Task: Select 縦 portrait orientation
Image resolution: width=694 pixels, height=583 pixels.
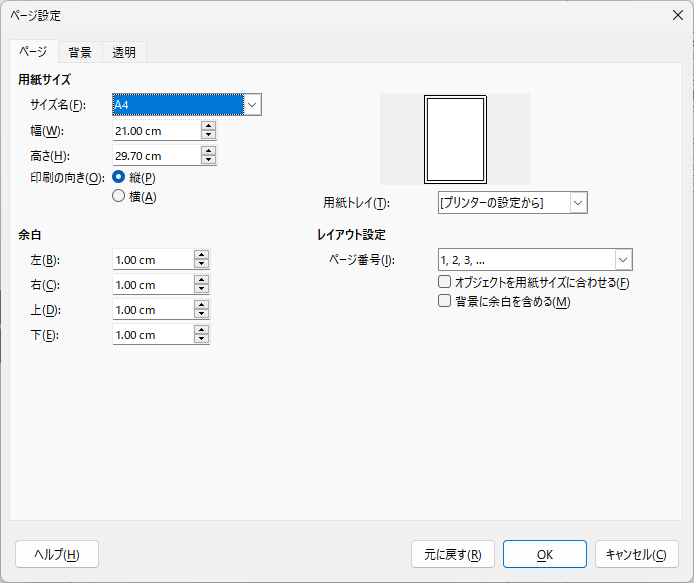Action: click(119, 177)
